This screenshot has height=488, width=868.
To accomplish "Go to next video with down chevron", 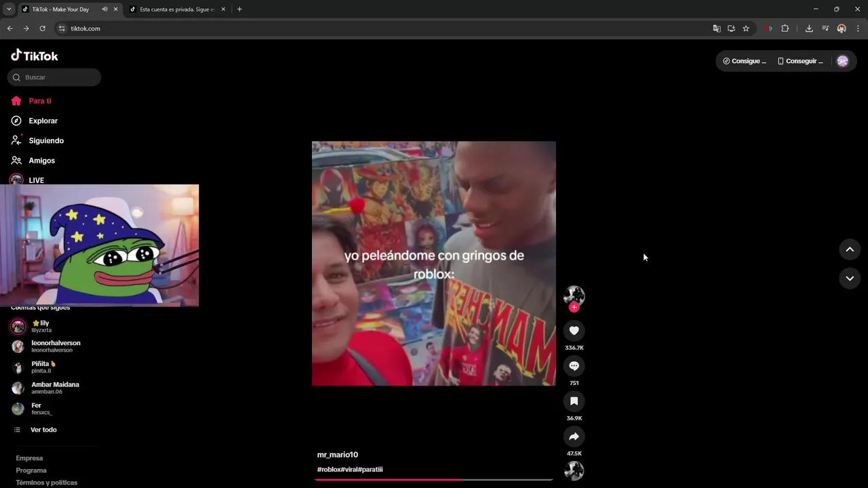I will pyautogui.click(x=849, y=278).
